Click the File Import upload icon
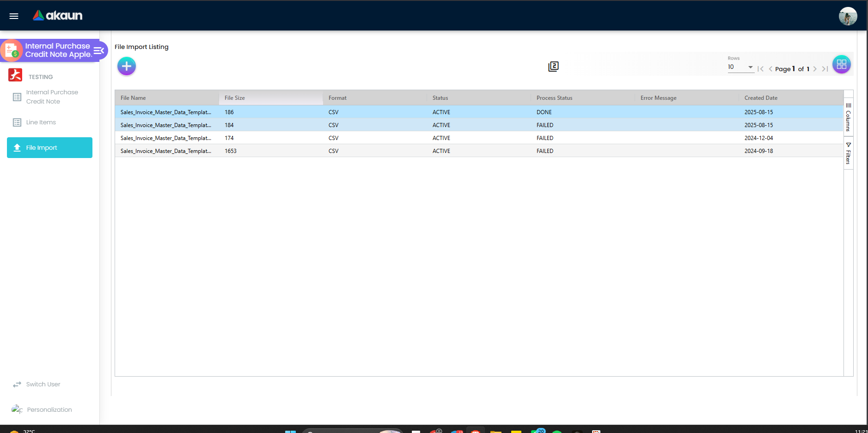This screenshot has width=868, height=433. tap(17, 147)
